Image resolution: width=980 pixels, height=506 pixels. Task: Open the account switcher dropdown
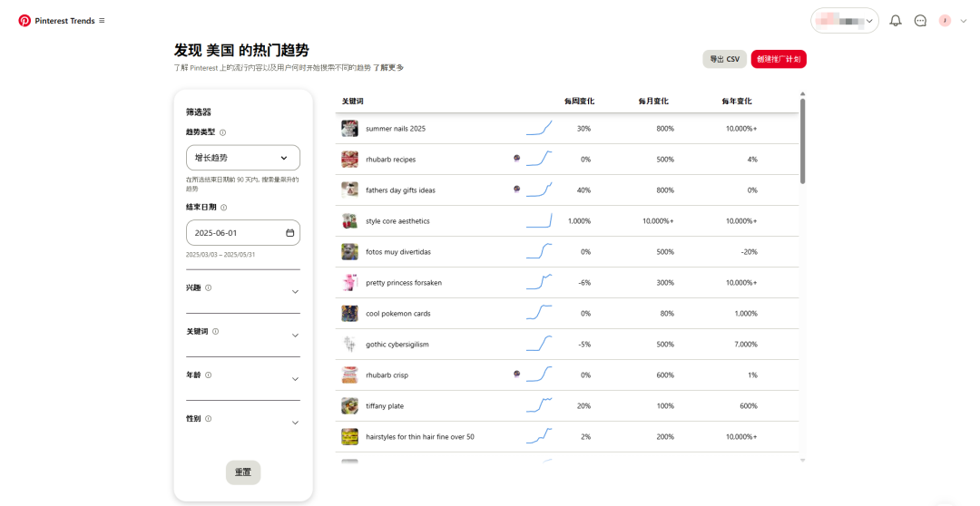click(x=844, y=21)
